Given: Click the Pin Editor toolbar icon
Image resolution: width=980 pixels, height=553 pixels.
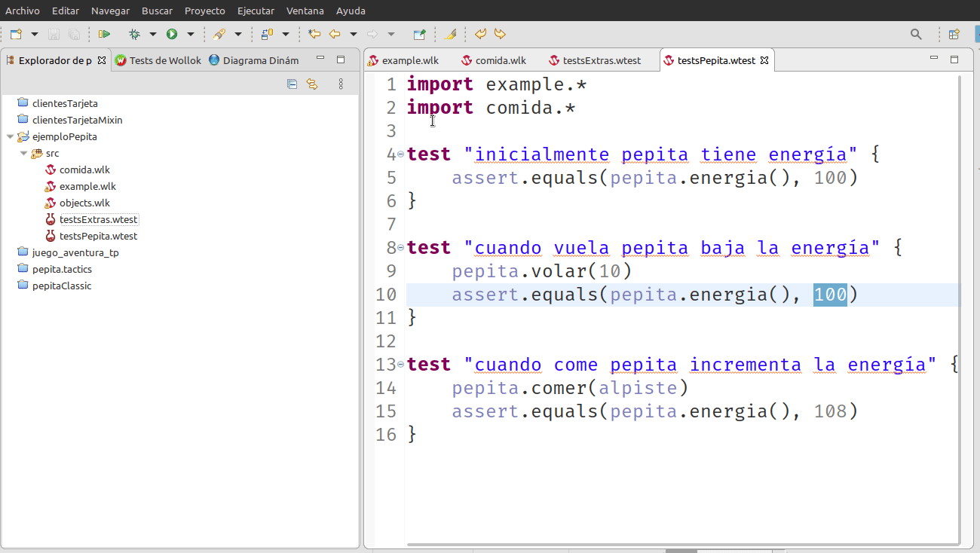Looking at the screenshot, I should (420, 34).
